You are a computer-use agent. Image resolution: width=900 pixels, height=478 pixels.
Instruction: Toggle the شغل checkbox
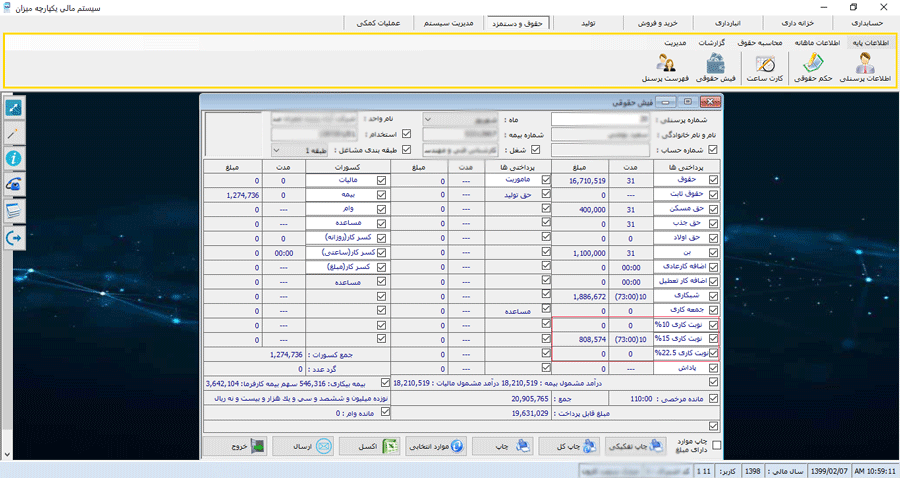[536, 150]
